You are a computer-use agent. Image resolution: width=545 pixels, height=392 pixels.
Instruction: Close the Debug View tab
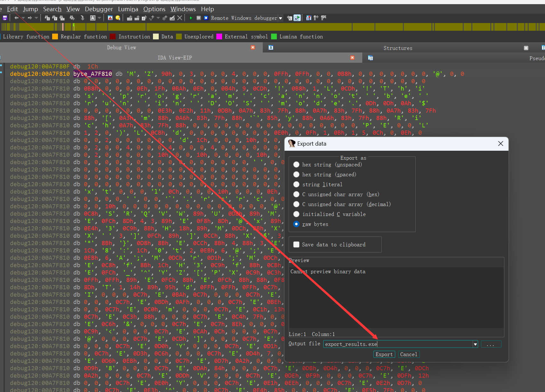[x=253, y=47]
